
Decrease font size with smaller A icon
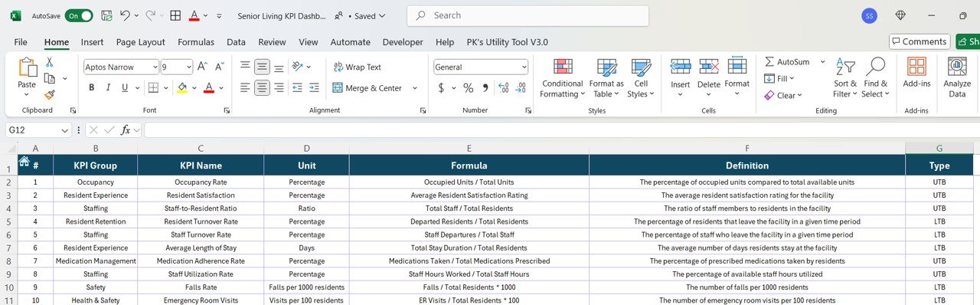tap(220, 67)
